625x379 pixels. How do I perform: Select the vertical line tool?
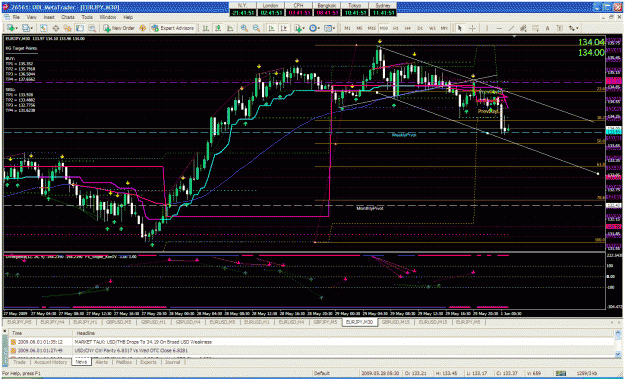pos(487,28)
